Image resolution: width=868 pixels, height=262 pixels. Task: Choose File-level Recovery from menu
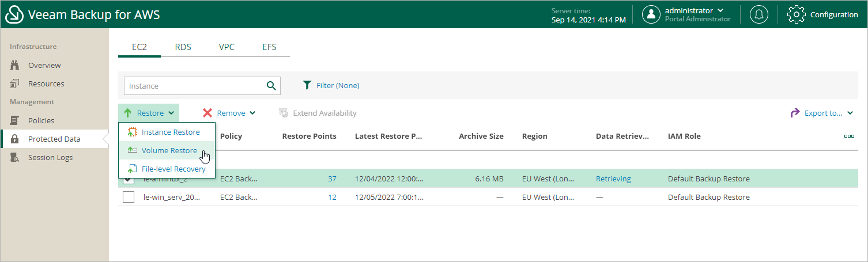[167, 169]
